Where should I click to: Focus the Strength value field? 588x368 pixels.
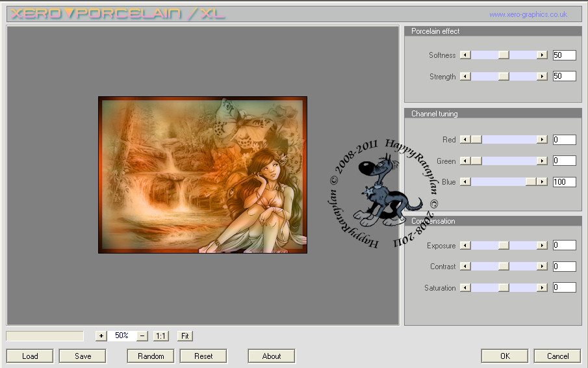click(x=565, y=76)
